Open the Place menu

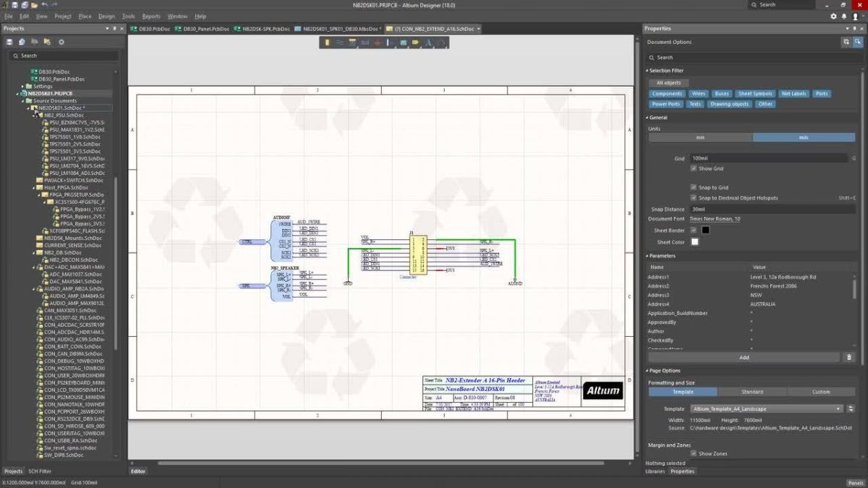[85, 16]
